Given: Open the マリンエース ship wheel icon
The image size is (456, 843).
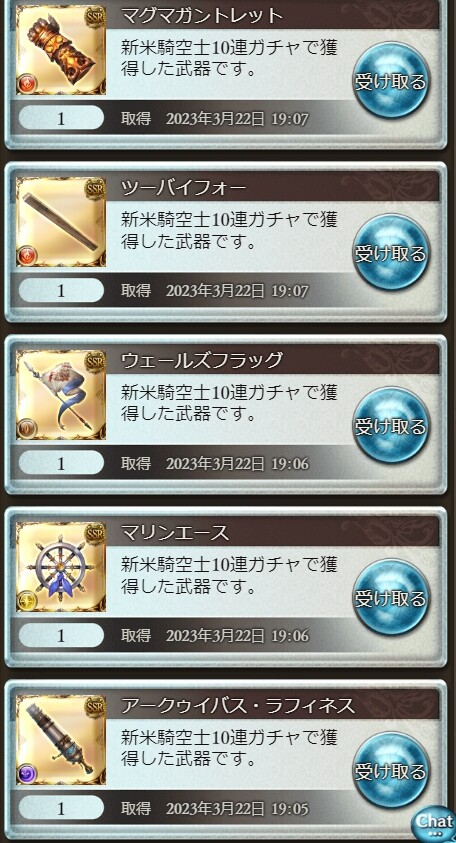Looking at the screenshot, I should coord(61,567).
